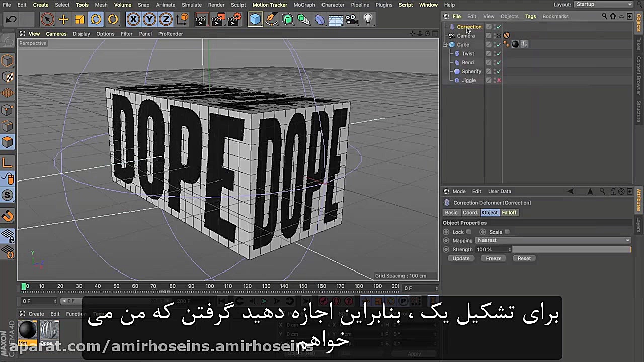Activate the Scale tool icon

(x=79, y=20)
